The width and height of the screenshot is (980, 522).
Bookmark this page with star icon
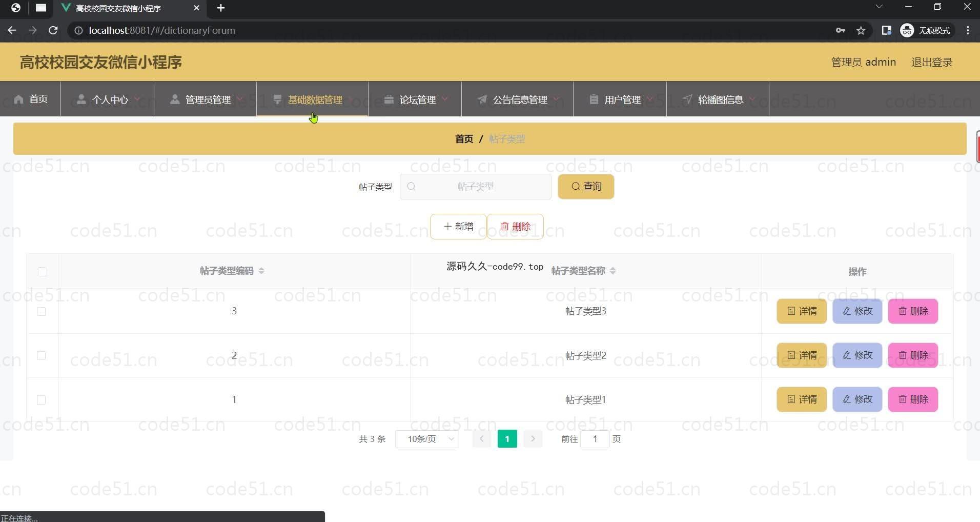861,31
